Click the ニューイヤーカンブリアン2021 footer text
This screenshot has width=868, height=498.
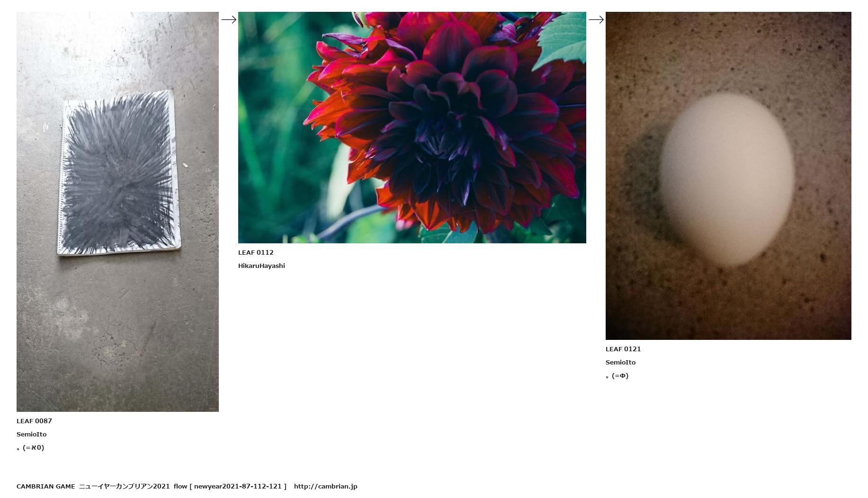(124, 486)
